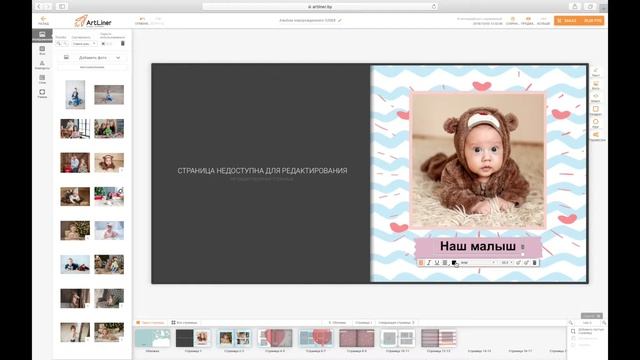Open the font size dropdown
640x360 pixels.
pyautogui.click(x=507, y=263)
